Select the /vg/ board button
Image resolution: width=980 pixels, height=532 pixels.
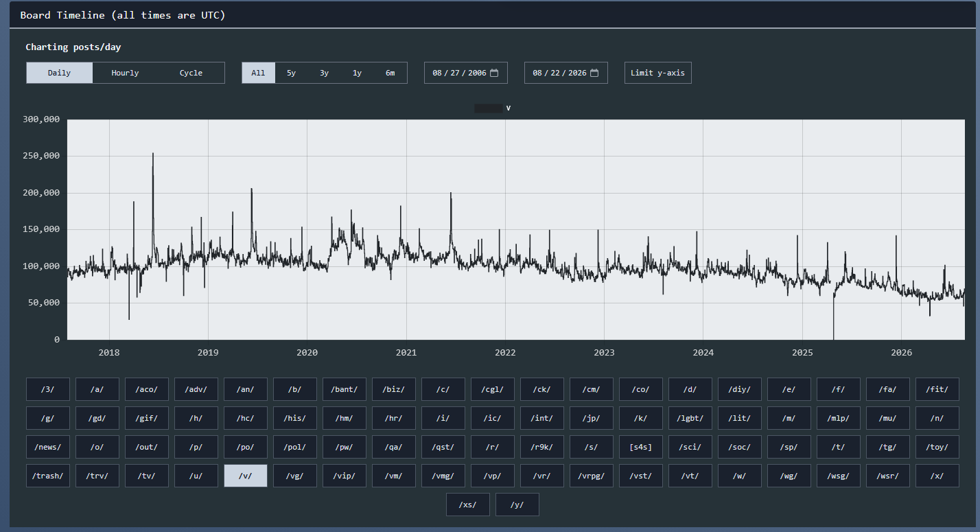tap(295, 476)
